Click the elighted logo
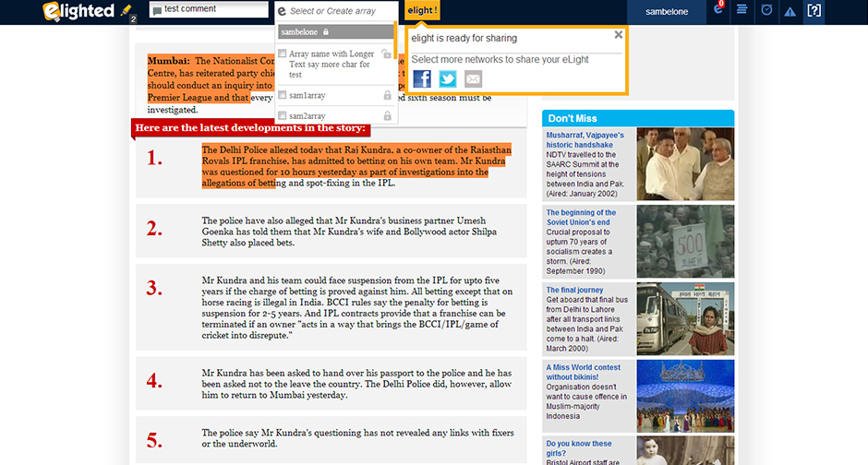 click(78, 11)
